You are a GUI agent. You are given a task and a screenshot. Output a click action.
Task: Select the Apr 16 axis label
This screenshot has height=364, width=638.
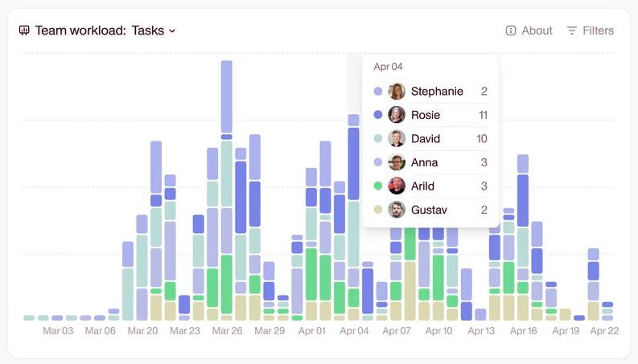(523, 331)
